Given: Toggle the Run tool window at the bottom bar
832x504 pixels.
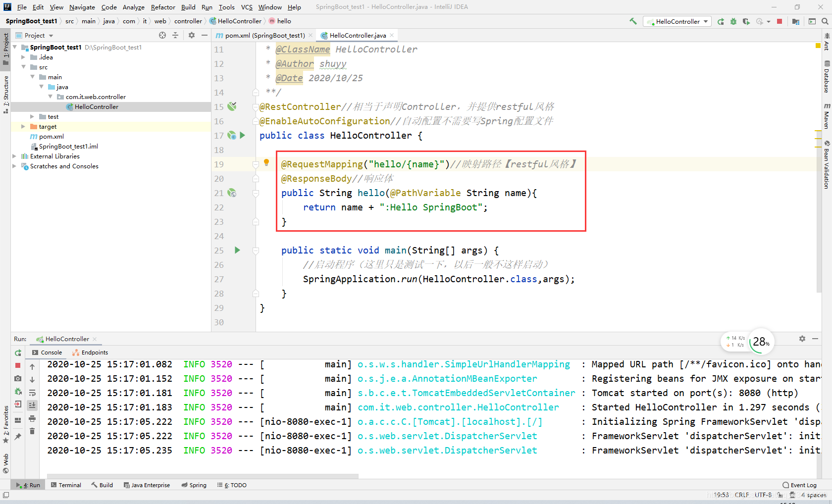Looking at the screenshot, I should click(x=28, y=485).
